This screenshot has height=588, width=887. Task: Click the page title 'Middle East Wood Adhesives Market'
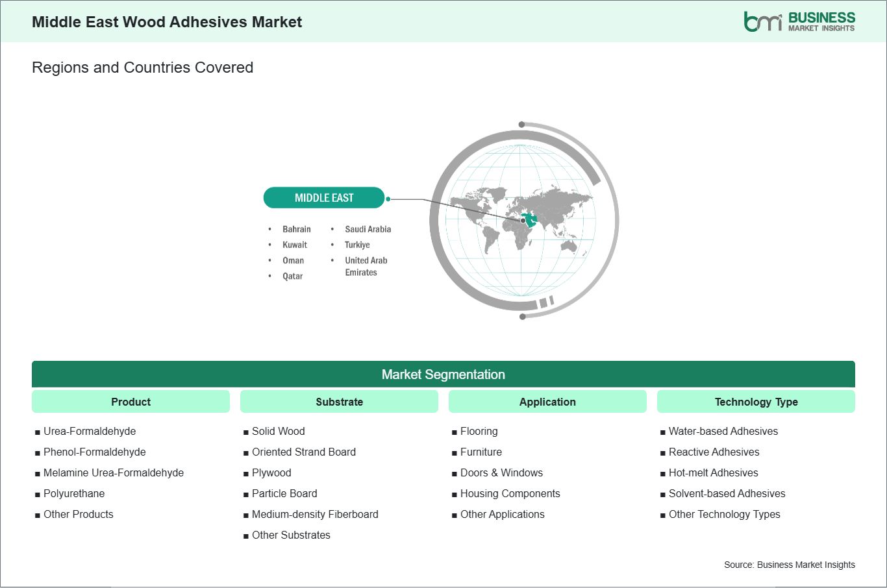(x=167, y=22)
